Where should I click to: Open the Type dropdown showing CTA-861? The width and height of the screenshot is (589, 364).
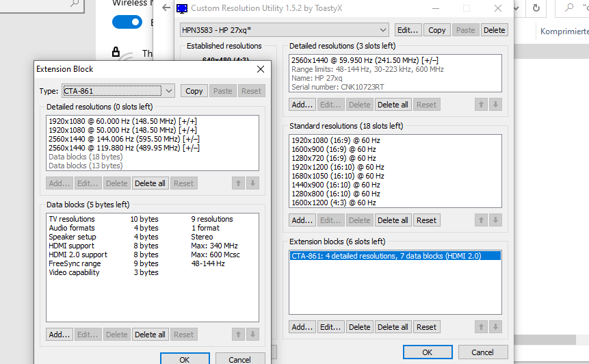[169, 91]
